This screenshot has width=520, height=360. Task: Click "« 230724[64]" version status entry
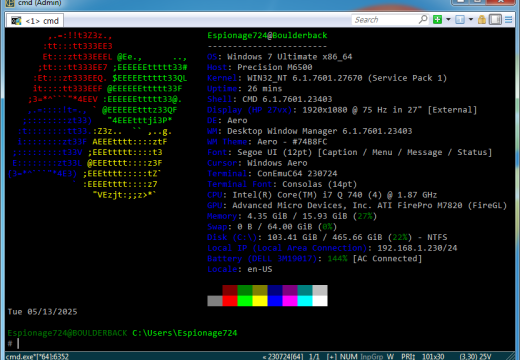click(283, 356)
